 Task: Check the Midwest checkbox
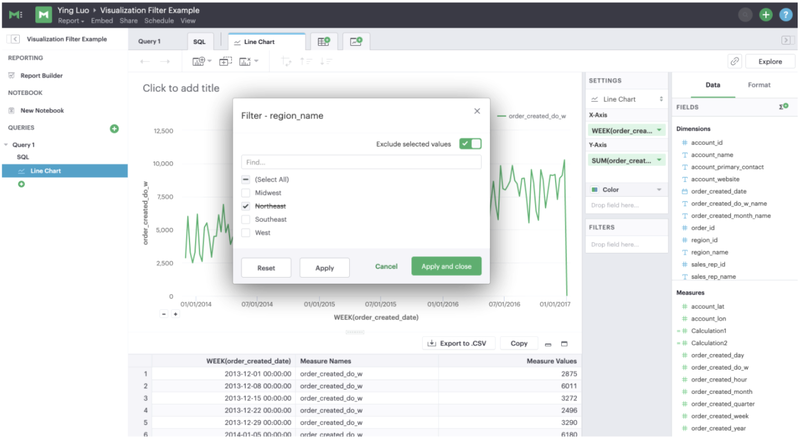(x=245, y=193)
